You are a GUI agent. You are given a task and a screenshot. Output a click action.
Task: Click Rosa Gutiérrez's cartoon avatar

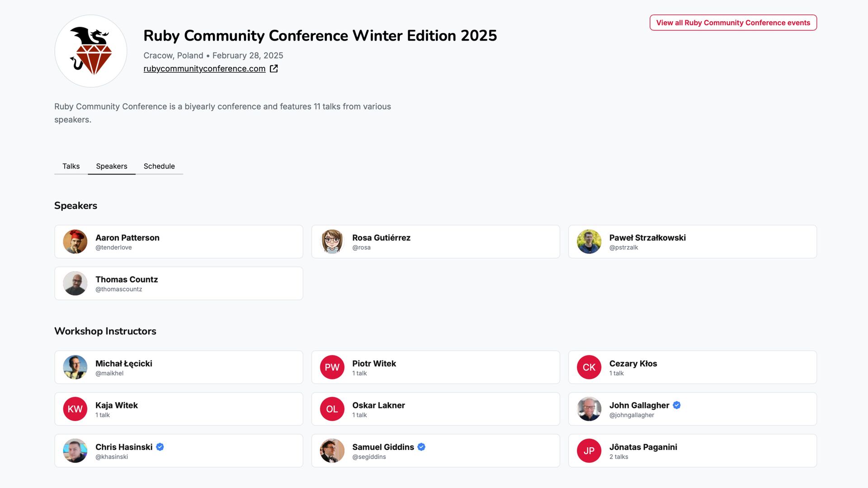click(332, 242)
